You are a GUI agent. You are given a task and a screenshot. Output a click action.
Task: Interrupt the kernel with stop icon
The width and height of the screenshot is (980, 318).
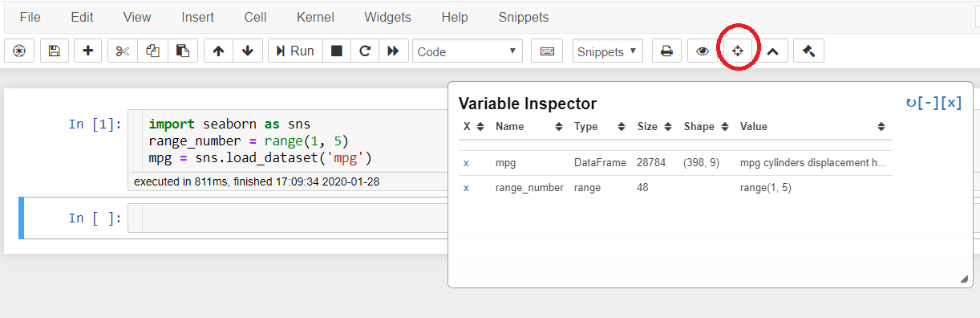click(x=337, y=51)
